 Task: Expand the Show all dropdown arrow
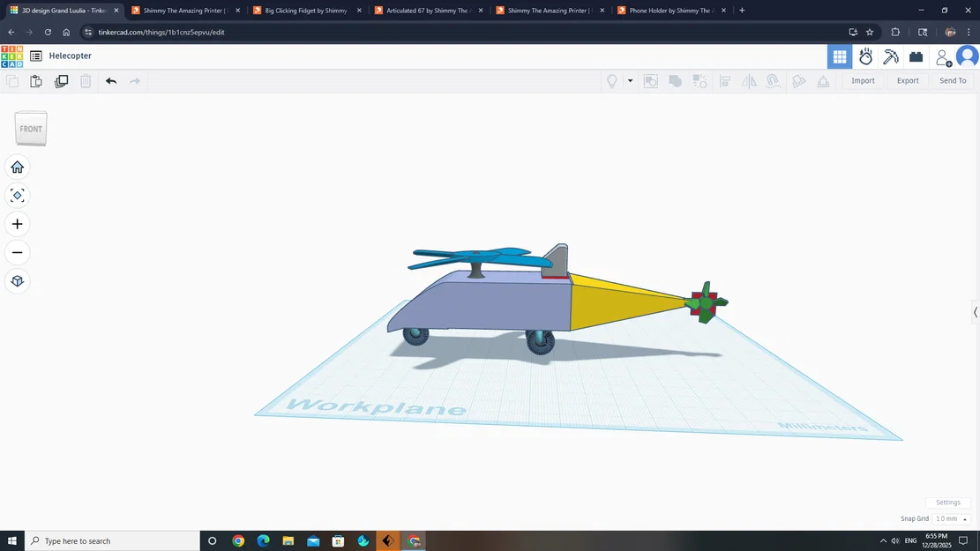coord(630,80)
